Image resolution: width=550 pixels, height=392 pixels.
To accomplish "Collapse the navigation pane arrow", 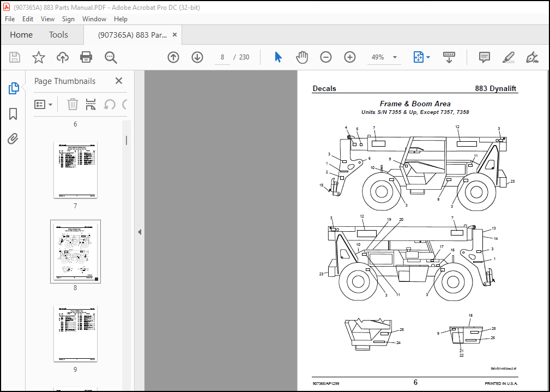I will 140,232.
